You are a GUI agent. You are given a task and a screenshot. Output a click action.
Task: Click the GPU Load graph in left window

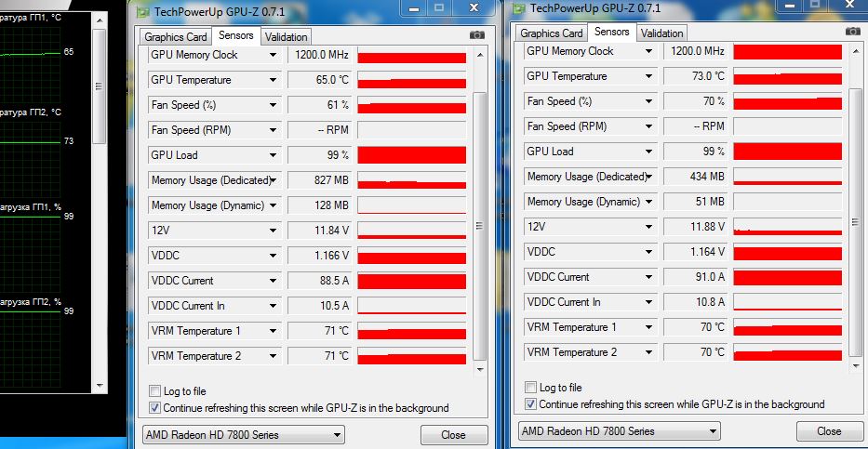[412, 155]
